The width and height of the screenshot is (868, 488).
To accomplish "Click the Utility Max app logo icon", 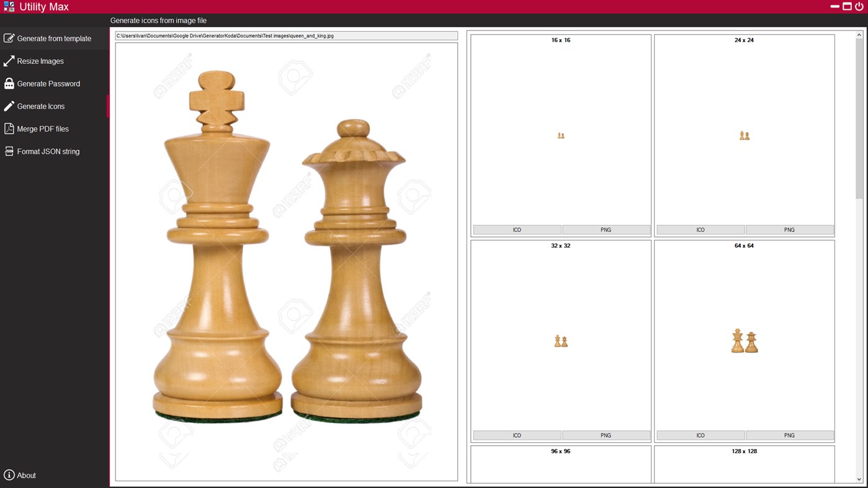I will pyautogui.click(x=9, y=6).
